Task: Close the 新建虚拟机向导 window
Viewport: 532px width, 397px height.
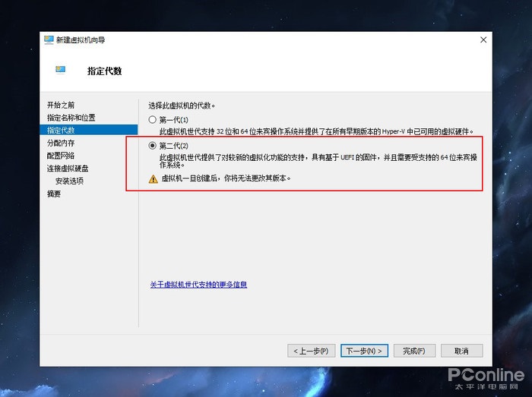Action: pos(483,40)
